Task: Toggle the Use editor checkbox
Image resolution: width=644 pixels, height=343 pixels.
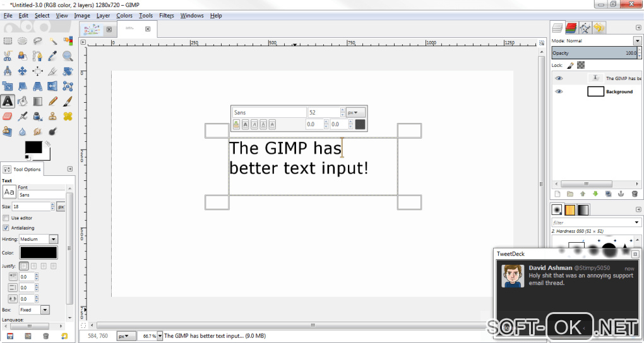Action: pyautogui.click(x=6, y=218)
